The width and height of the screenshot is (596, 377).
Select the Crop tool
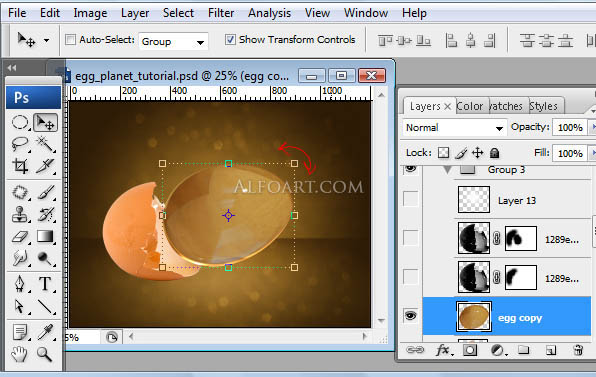[x=20, y=166]
